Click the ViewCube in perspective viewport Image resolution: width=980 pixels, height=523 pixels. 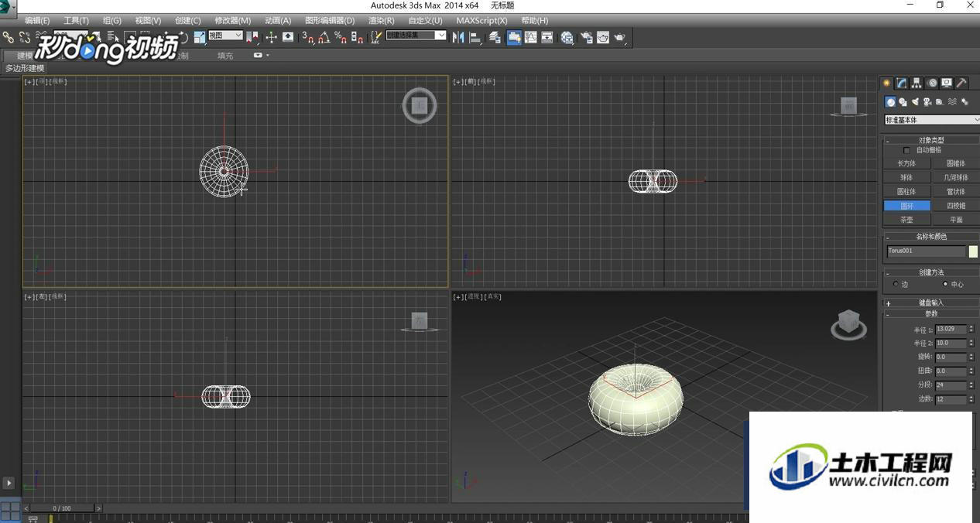(x=849, y=323)
